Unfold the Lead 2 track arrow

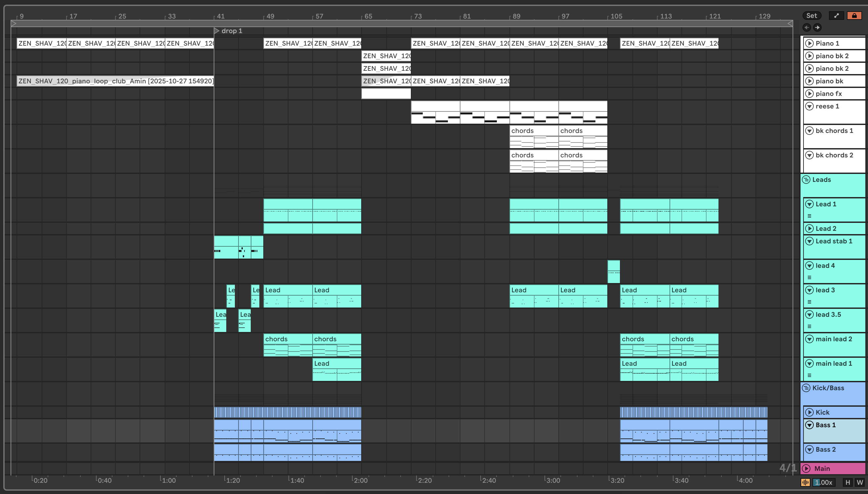click(x=810, y=228)
